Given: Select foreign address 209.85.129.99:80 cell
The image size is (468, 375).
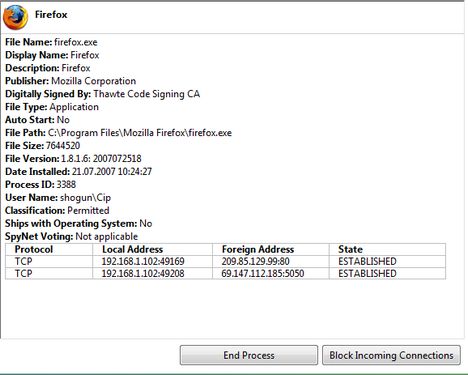Looking at the screenshot, I should [271, 261].
